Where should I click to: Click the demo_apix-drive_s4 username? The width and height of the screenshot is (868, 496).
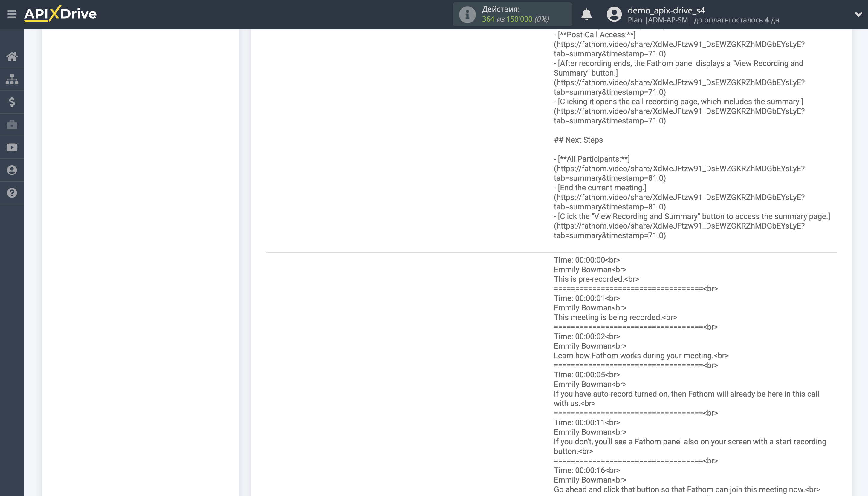click(x=666, y=10)
